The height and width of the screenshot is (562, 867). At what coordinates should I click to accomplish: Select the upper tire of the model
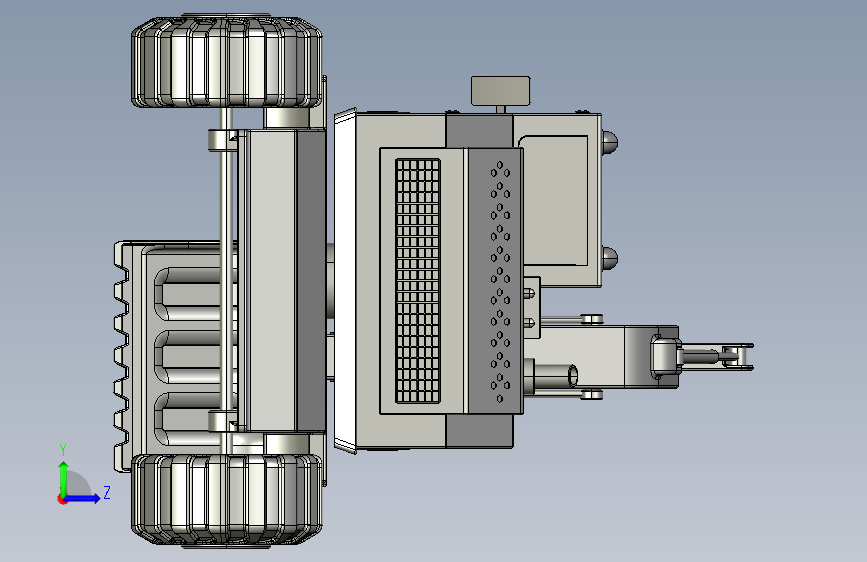(x=227, y=61)
